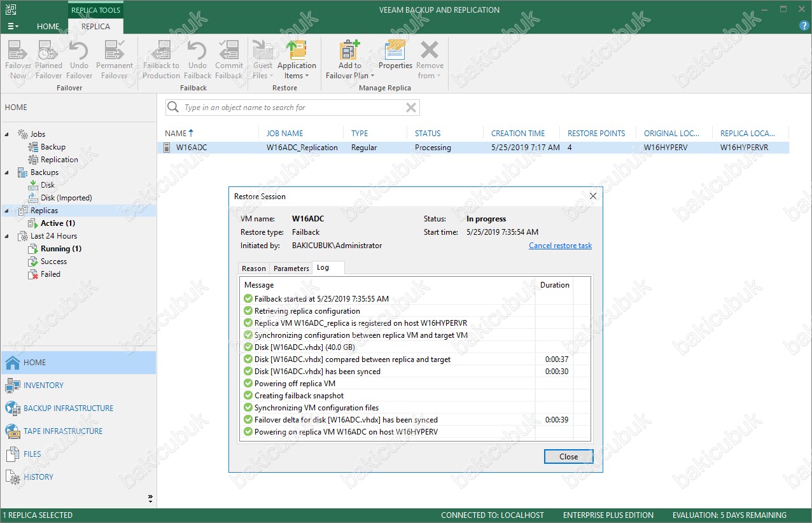Open the HOME navigation pane view
812x523 pixels.
pos(78,363)
